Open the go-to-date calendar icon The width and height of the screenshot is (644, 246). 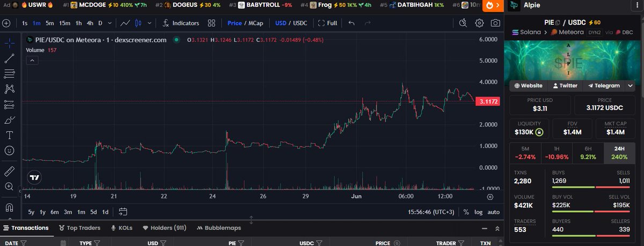pos(123,212)
